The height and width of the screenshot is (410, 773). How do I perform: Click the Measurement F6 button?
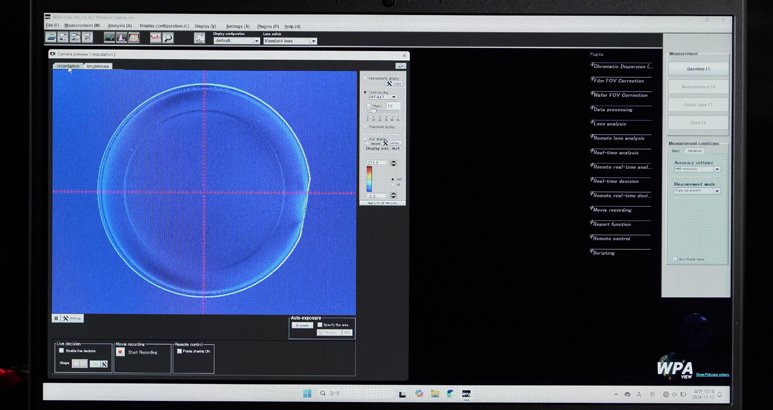tap(698, 87)
